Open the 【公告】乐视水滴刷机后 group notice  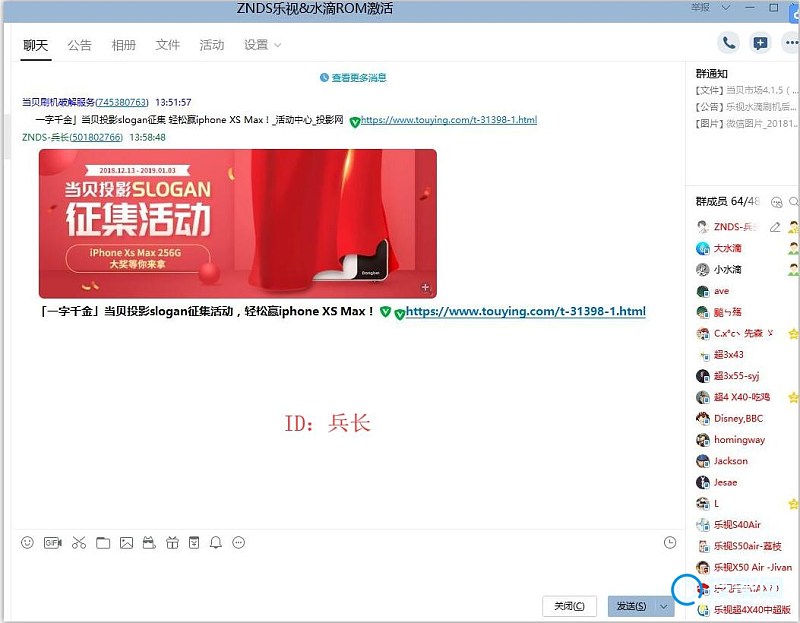(746, 107)
